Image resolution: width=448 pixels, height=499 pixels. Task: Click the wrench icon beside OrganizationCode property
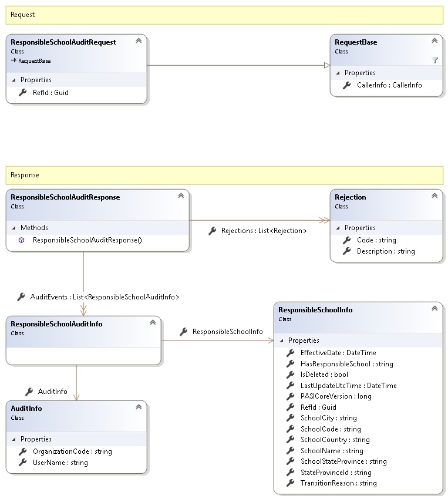22,451
